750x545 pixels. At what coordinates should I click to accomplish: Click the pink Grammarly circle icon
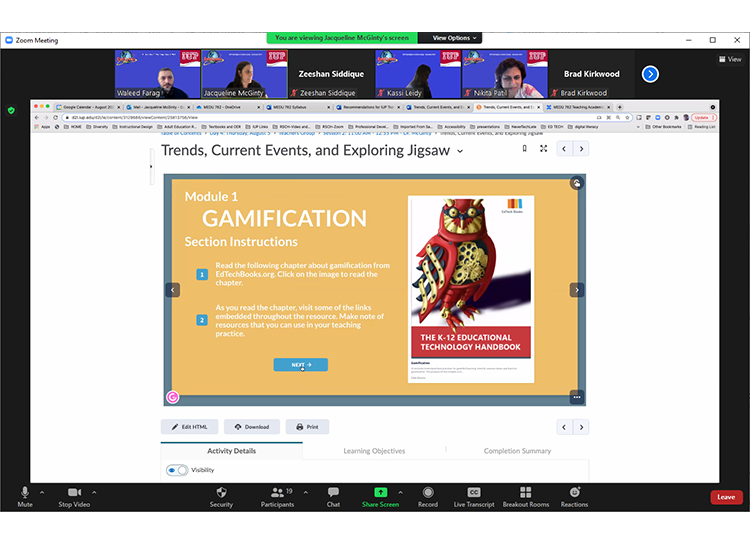tap(173, 397)
